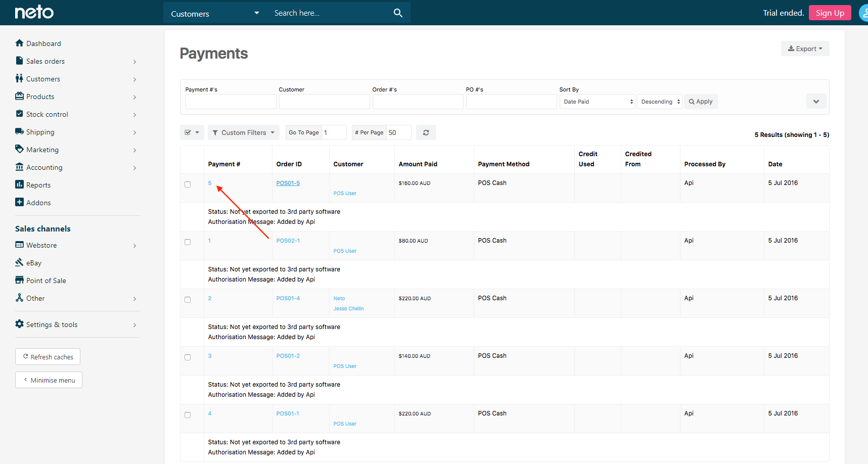This screenshot has height=464, width=868.
Task: Open the Export dropdown
Action: click(805, 49)
